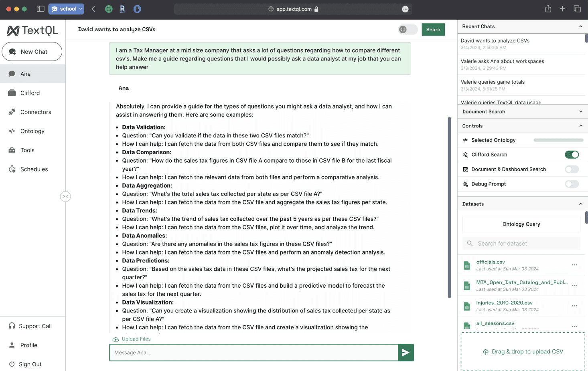Disable the Clifford Search toggle
The width and height of the screenshot is (588, 371).
(572, 155)
